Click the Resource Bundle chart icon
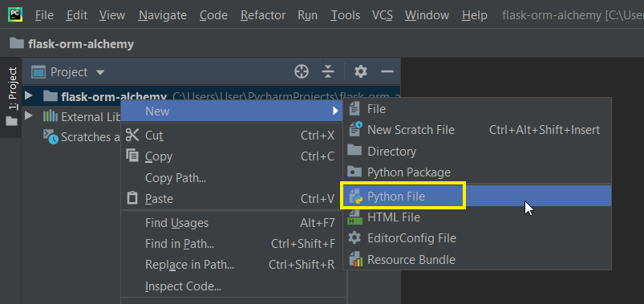644x304 pixels. click(x=355, y=260)
